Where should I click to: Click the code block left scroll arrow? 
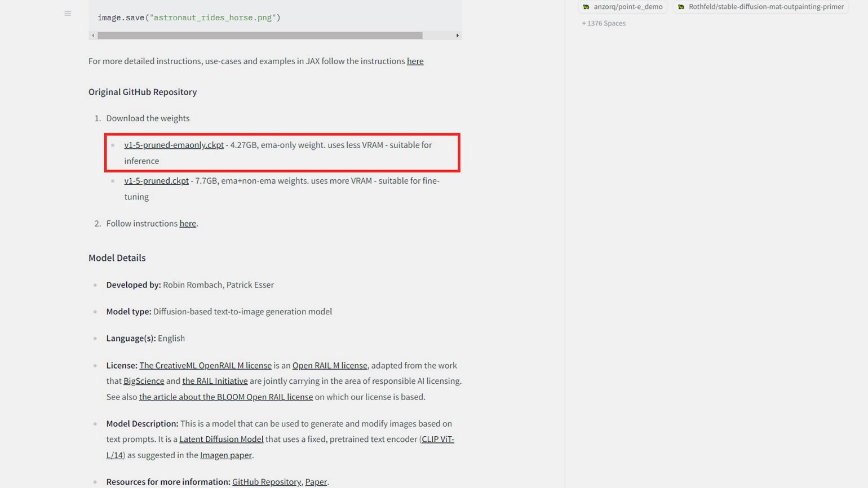click(93, 36)
